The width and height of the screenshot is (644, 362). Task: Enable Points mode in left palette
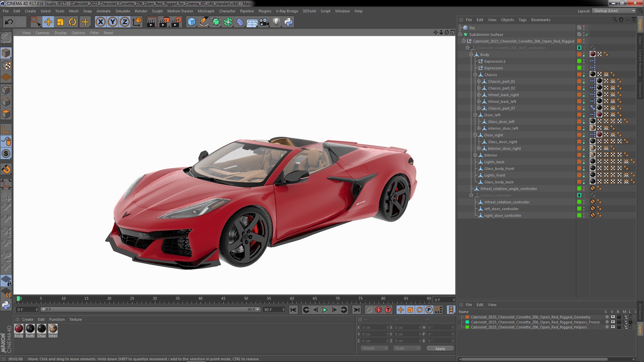[6, 90]
